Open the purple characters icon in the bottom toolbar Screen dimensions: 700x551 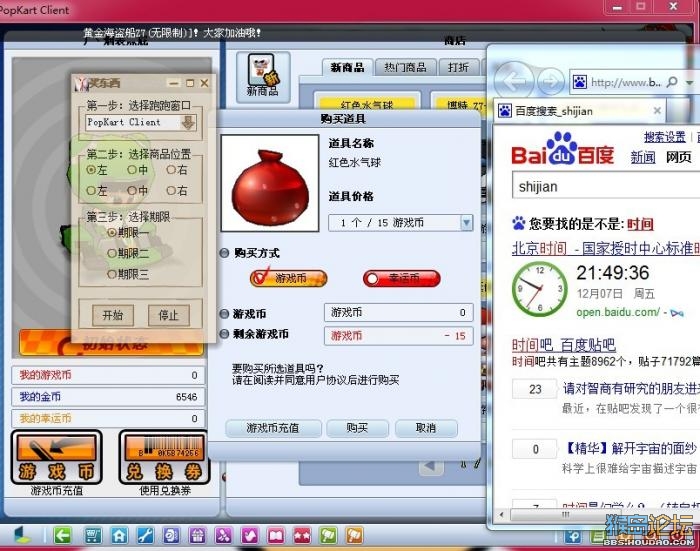coord(223,535)
